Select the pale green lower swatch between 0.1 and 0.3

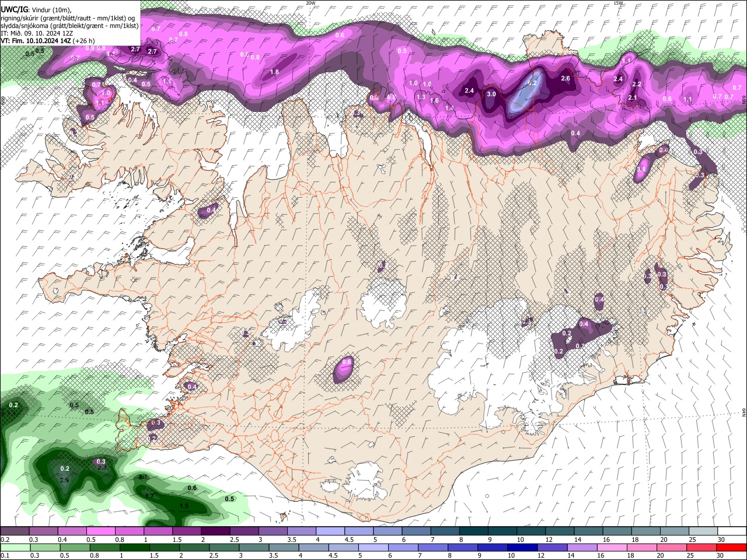point(14,547)
